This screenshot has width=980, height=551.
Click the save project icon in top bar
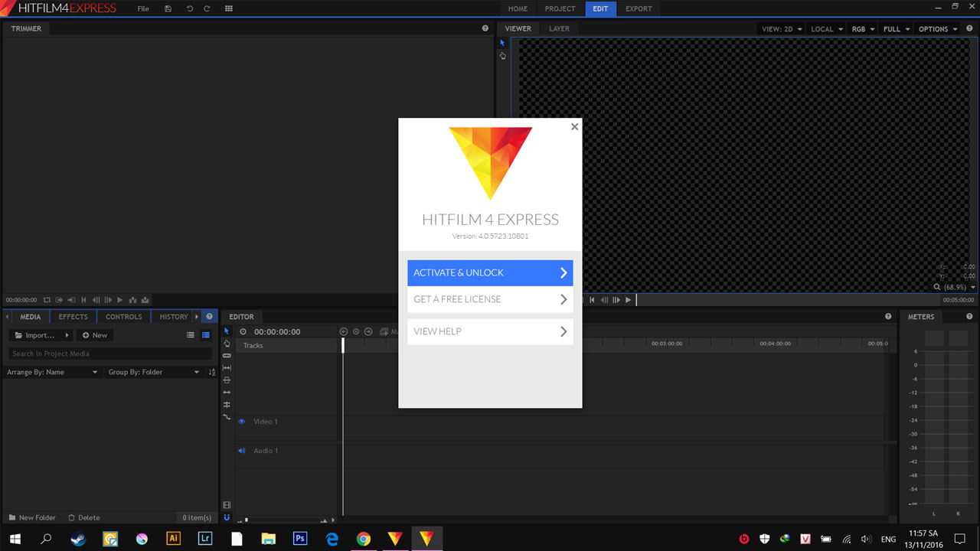(x=168, y=8)
